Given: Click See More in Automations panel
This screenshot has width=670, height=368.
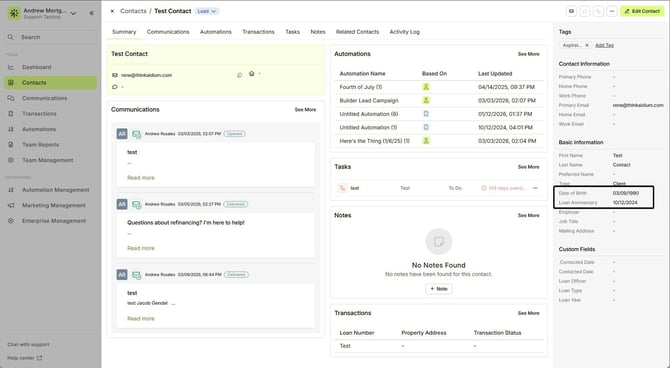Looking at the screenshot, I should [529, 54].
